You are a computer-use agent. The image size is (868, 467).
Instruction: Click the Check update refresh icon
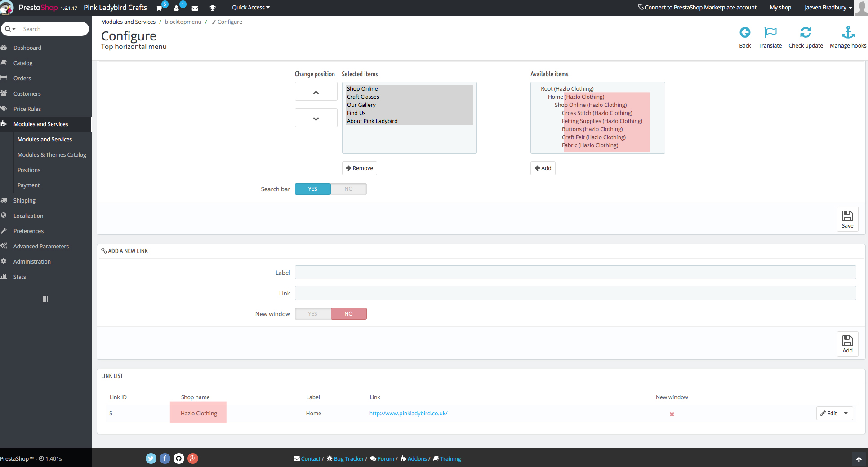(806, 32)
